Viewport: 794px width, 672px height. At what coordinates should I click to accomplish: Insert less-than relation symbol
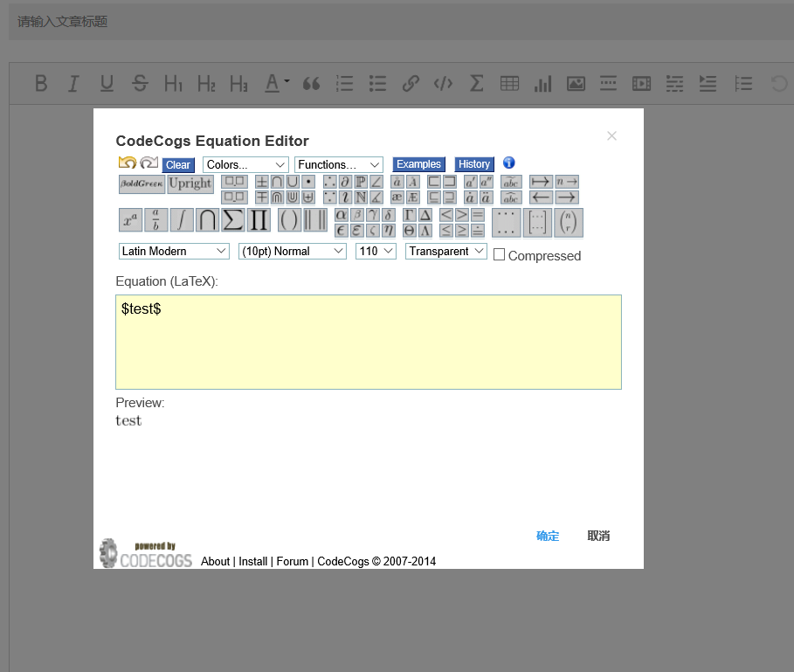point(445,215)
